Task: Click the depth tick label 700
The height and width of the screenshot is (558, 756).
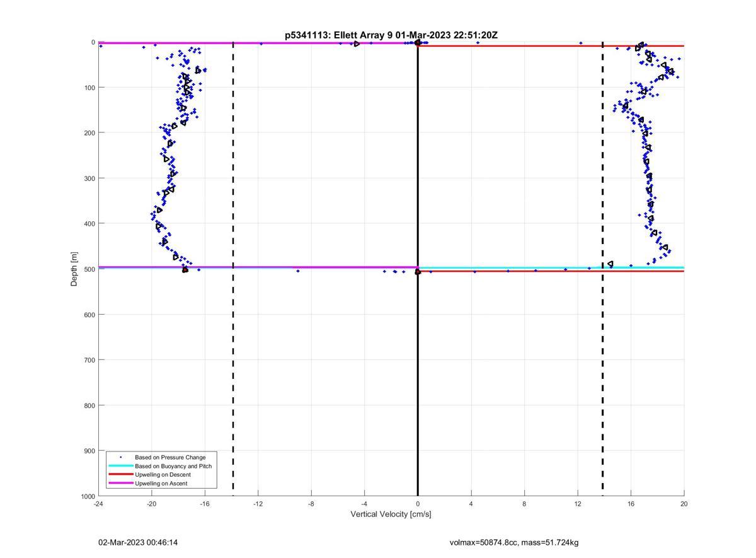Action: click(89, 360)
